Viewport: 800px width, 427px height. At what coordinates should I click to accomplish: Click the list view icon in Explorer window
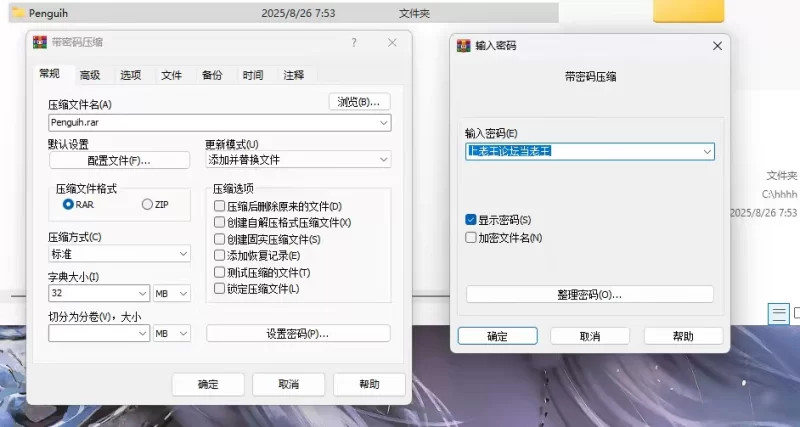[x=779, y=313]
